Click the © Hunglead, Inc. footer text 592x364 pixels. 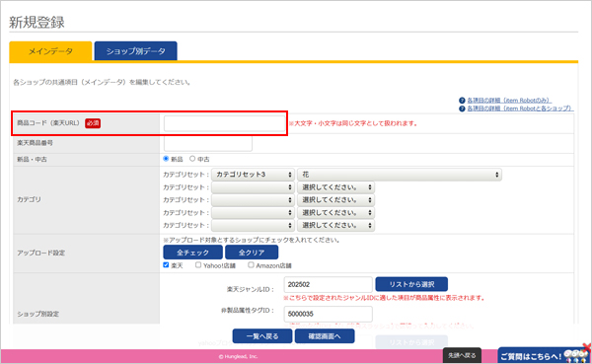pyautogui.click(x=238, y=356)
